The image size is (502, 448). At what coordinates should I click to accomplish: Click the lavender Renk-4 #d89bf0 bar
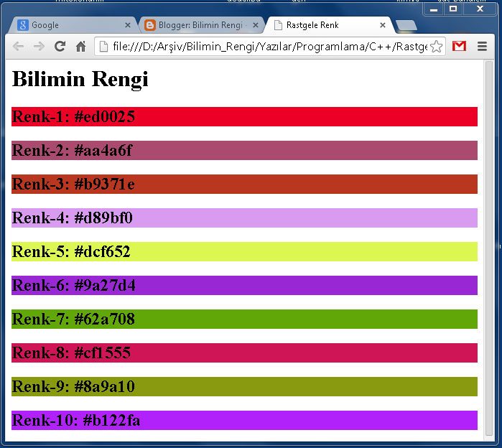pyautogui.click(x=244, y=218)
